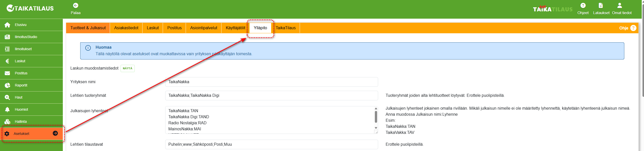Open the Asiakastiedot tab
644x151 pixels.
(x=126, y=28)
